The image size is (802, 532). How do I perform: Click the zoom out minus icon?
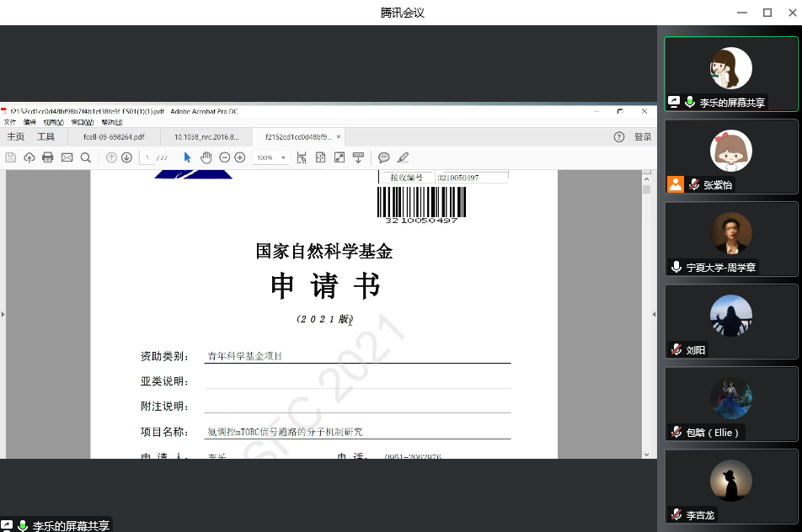(x=225, y=157)
